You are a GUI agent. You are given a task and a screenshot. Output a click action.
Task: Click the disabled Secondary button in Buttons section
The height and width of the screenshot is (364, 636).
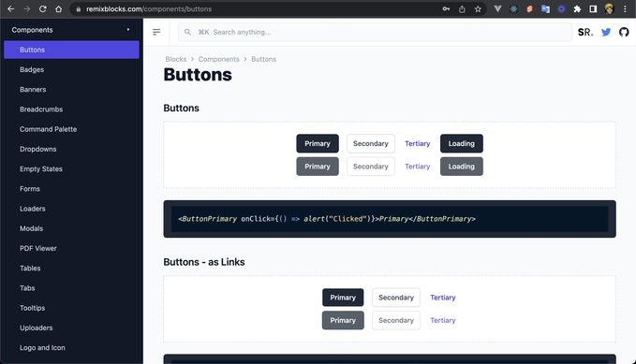tap(371, 167)
